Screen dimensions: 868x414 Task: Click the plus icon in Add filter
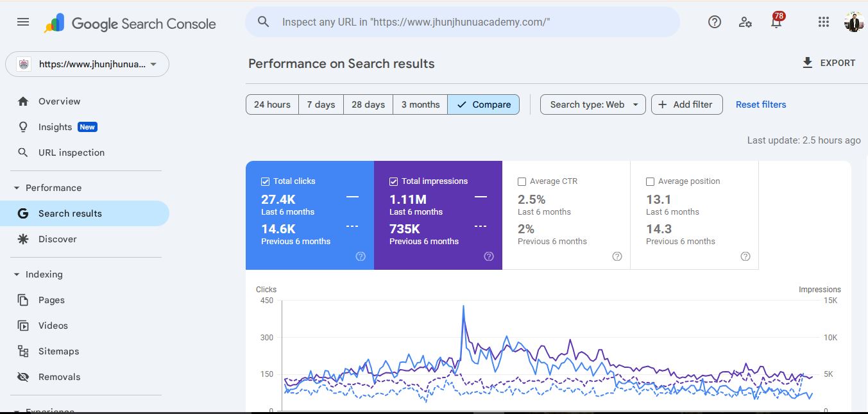click(663, 104)
